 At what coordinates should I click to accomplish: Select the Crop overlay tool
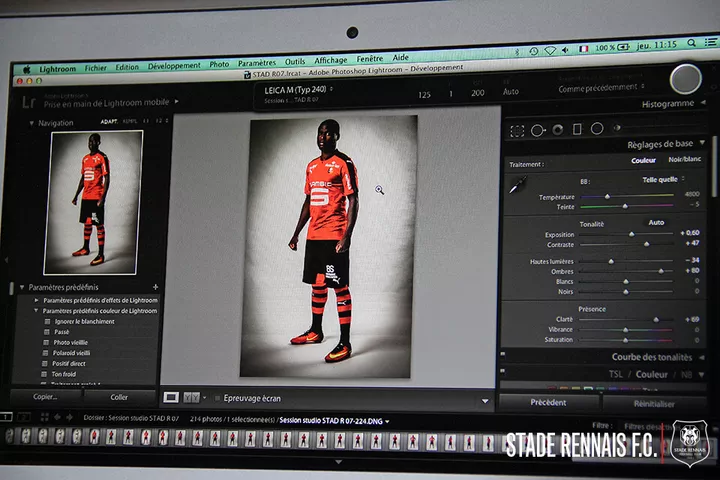tap(517, 130)
